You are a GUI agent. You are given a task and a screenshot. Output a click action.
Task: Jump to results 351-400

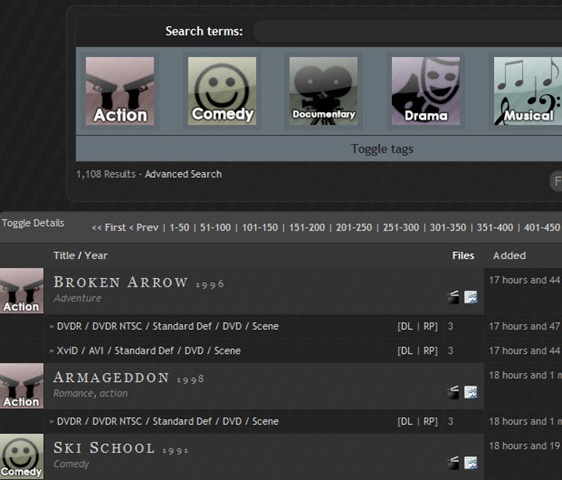[x=495, y=227]
